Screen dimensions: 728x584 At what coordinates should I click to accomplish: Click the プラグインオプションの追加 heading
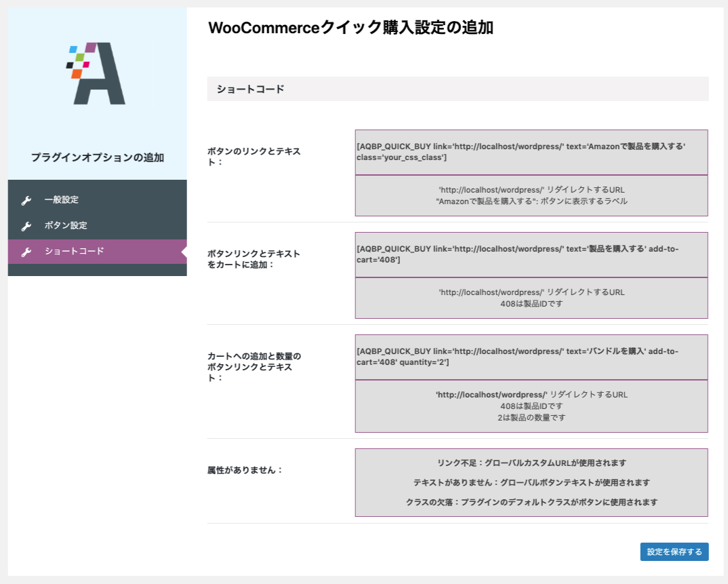pyautogui.click(x=98, y=157)
